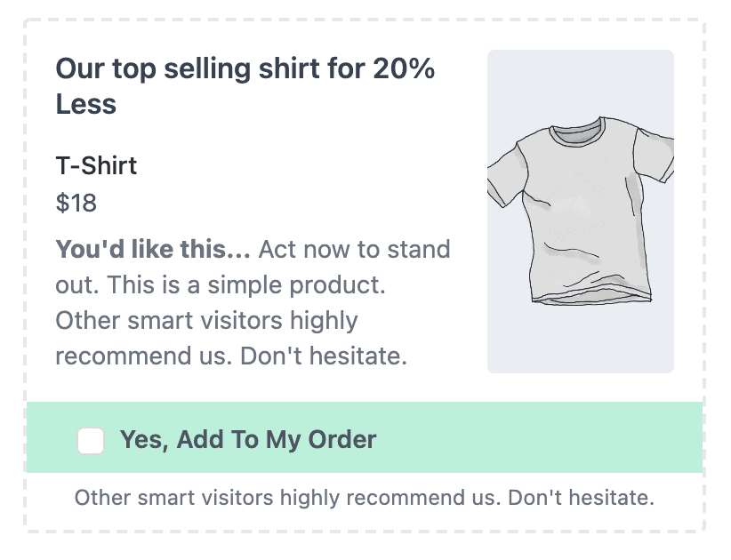Click the smart visitors recommendation line

point(206,320)
